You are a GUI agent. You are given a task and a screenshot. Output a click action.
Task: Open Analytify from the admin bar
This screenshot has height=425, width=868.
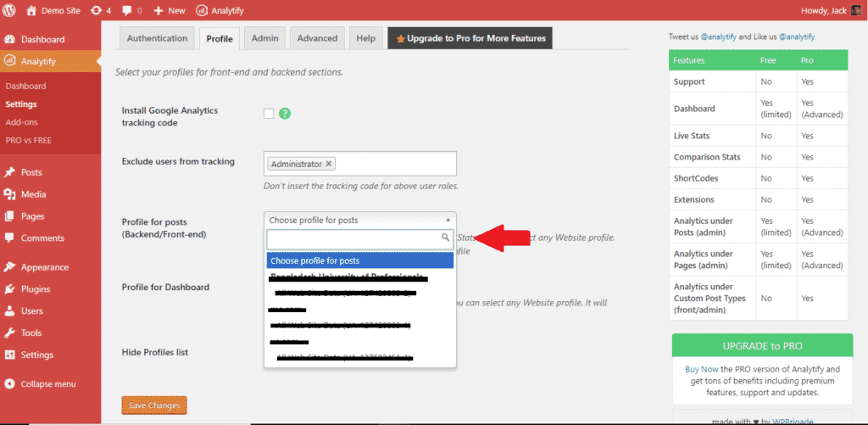tap(220, 10)
